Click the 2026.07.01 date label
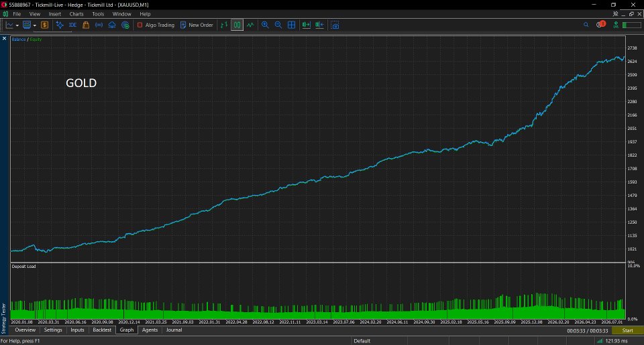 coord(612,322)
